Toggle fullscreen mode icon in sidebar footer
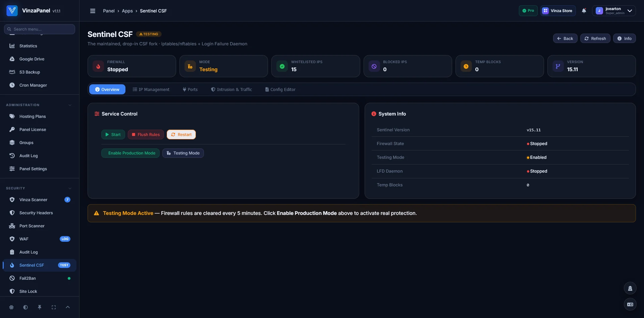The image size is (644, 318). [54, 307]
